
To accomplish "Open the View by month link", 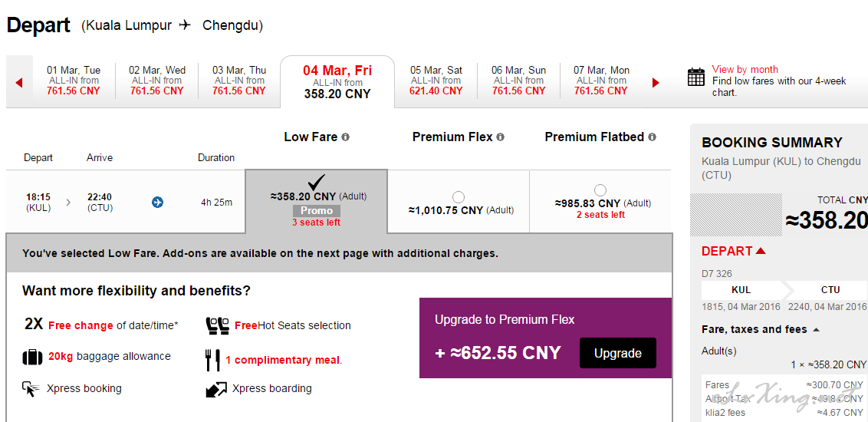I will click(x=745, y=69).
